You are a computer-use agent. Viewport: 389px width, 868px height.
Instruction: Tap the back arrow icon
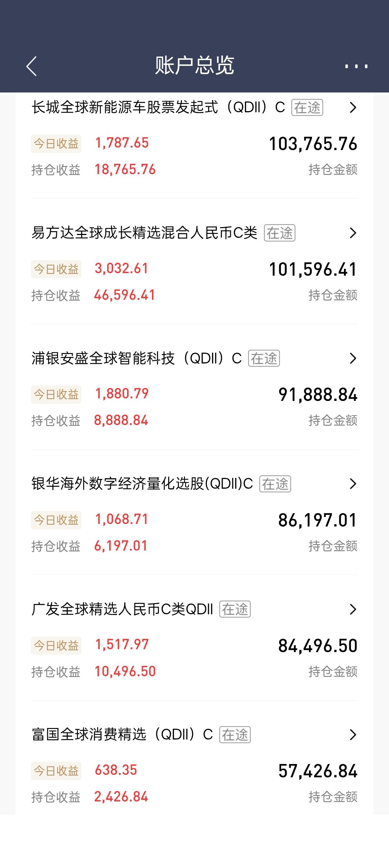pyautogui.click(x=32, y=66)
